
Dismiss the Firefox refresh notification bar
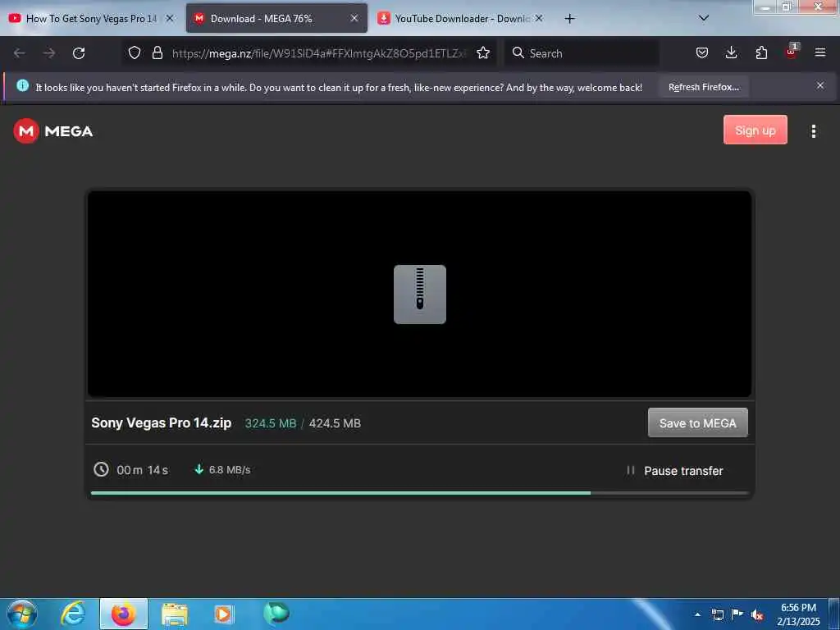[x=820, y=85]
